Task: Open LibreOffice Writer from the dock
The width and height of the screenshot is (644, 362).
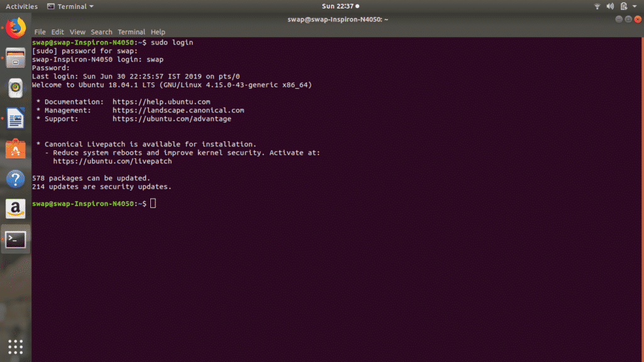Action: (x=16, y=118)
